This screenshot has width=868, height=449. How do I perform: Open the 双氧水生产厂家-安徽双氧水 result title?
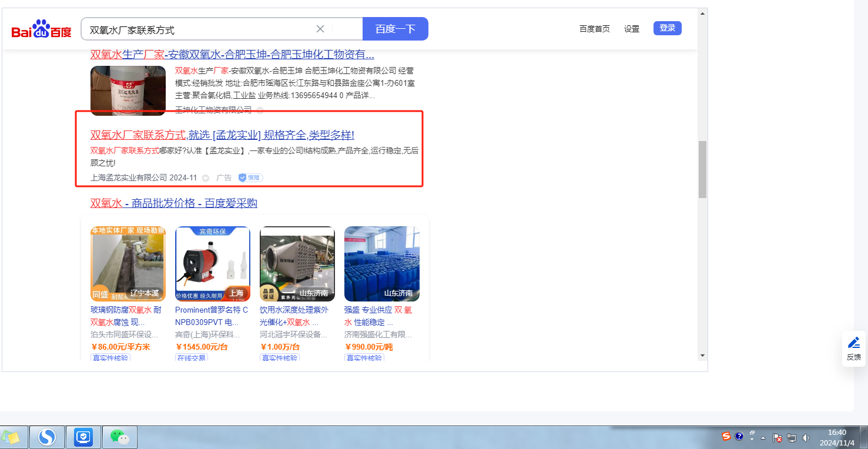tap(232, 55)
